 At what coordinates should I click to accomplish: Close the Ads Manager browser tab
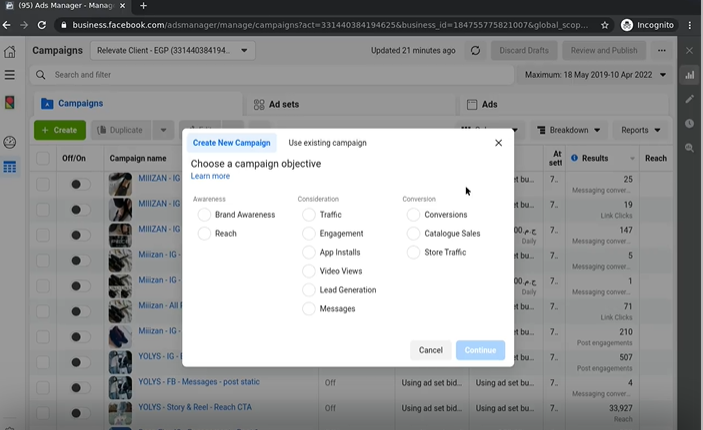[x=123, y=6]
